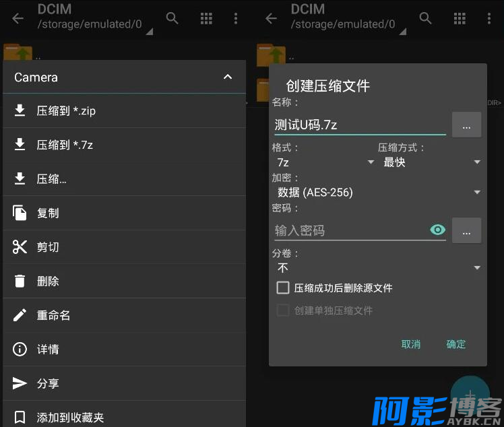The height and width of the screenshot is (427, 504).
Task: Select 删除 from context menu
Action: pyautogui.click(x=124, y=281)
